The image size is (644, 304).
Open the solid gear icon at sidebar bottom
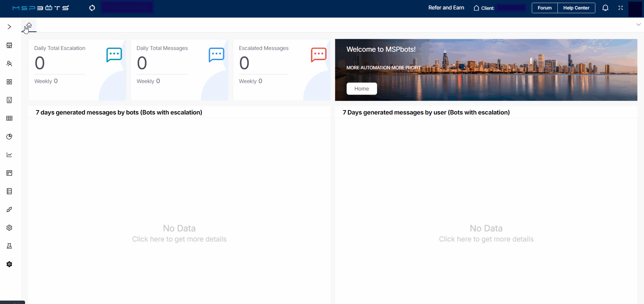pos(9,264)
